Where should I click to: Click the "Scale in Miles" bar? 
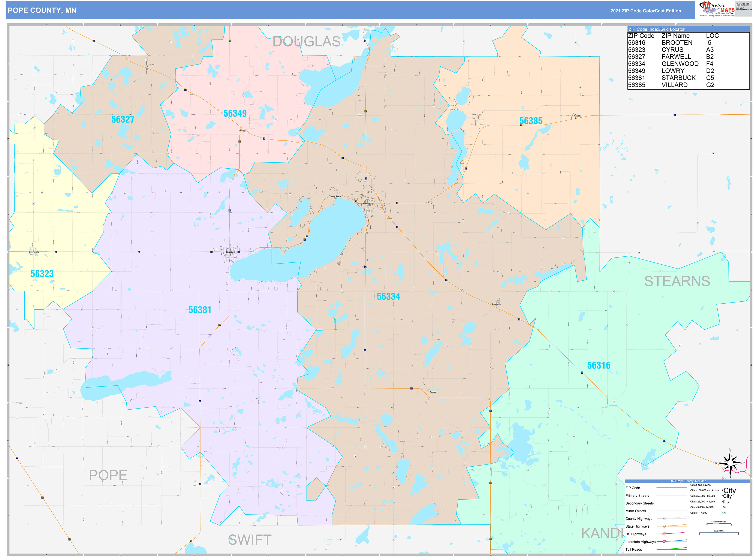click(719, 533)
